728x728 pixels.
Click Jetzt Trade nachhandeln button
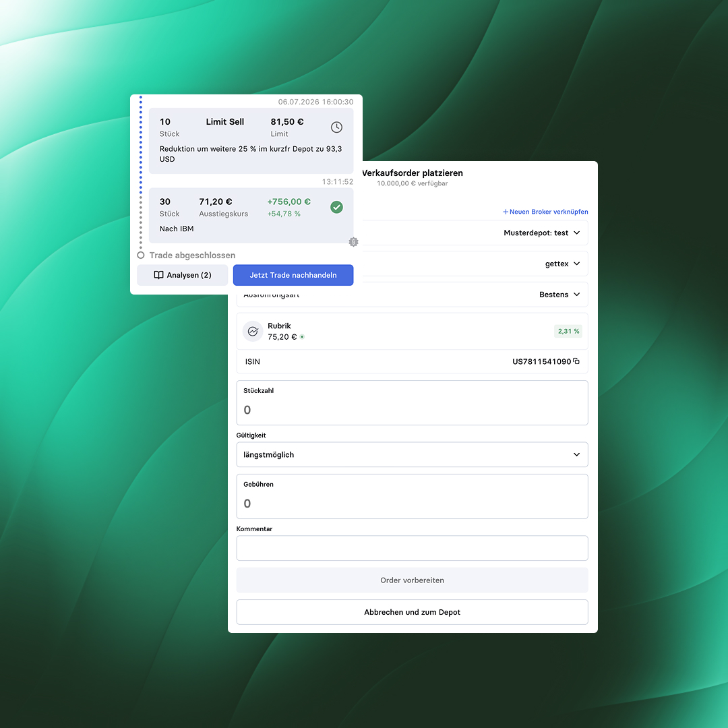click(293, 275)
